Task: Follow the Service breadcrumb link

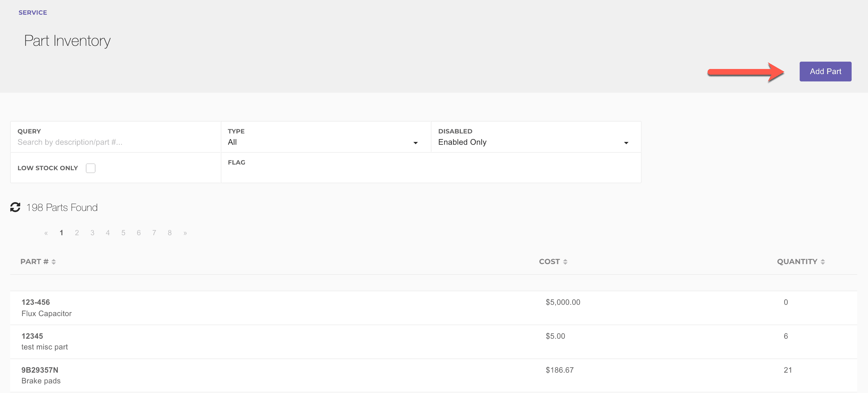Action: coord(33,12)
